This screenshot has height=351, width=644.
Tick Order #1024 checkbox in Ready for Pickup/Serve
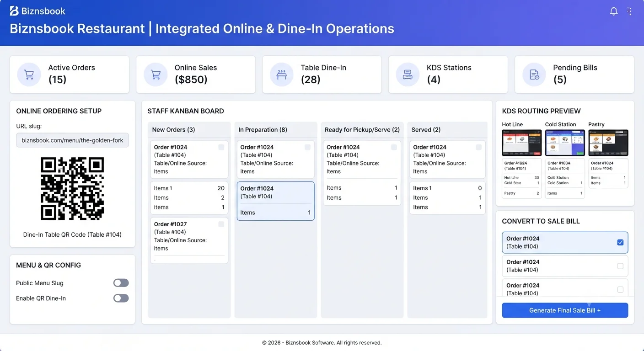[x=394, y=147]
